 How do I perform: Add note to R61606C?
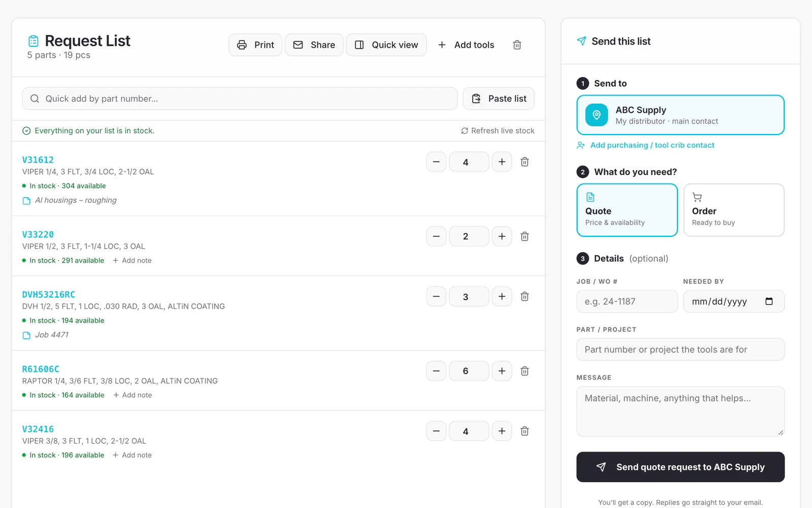[132, 395]
